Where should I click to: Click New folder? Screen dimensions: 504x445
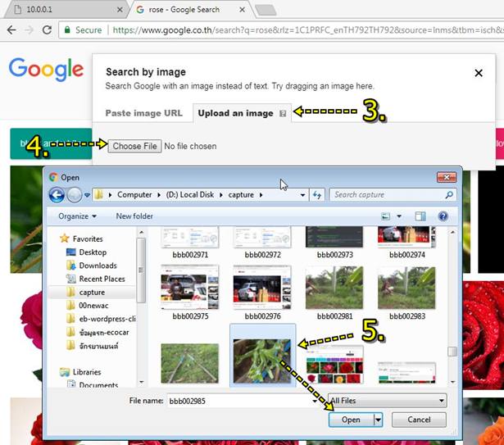(x=134, y=216)
